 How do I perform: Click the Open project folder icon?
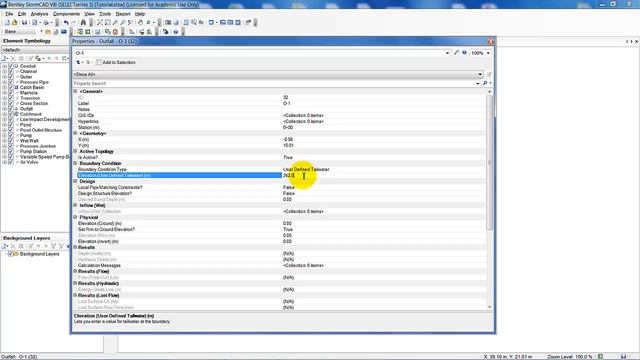click(x=15, y=22)
